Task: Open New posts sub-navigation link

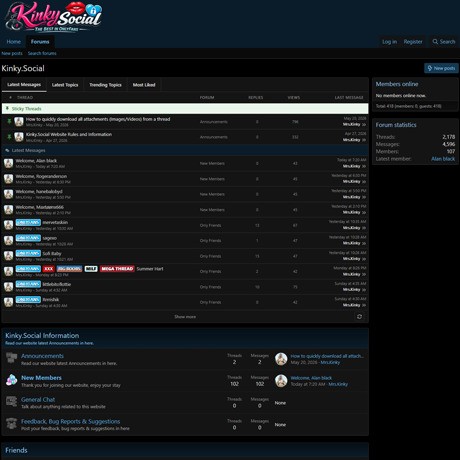Action: click(12, 53)
